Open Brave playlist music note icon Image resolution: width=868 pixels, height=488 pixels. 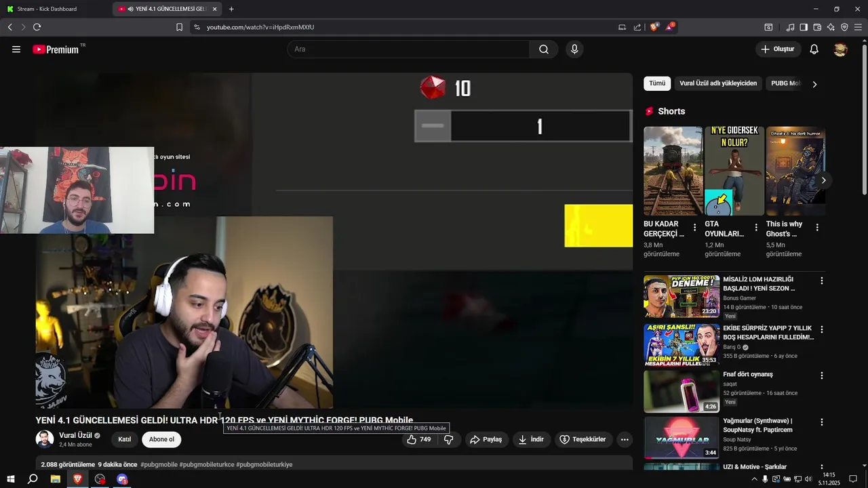click(790, 27)
